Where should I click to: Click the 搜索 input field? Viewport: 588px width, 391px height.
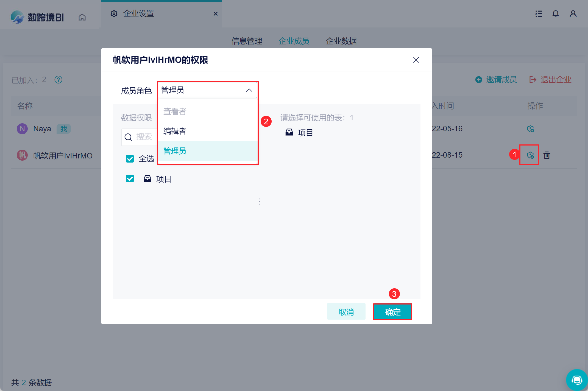(144, 137)
